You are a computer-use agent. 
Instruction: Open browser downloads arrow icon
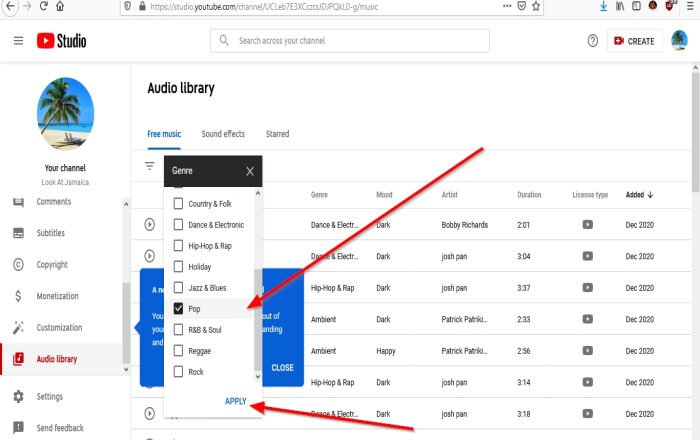[603, 6]
